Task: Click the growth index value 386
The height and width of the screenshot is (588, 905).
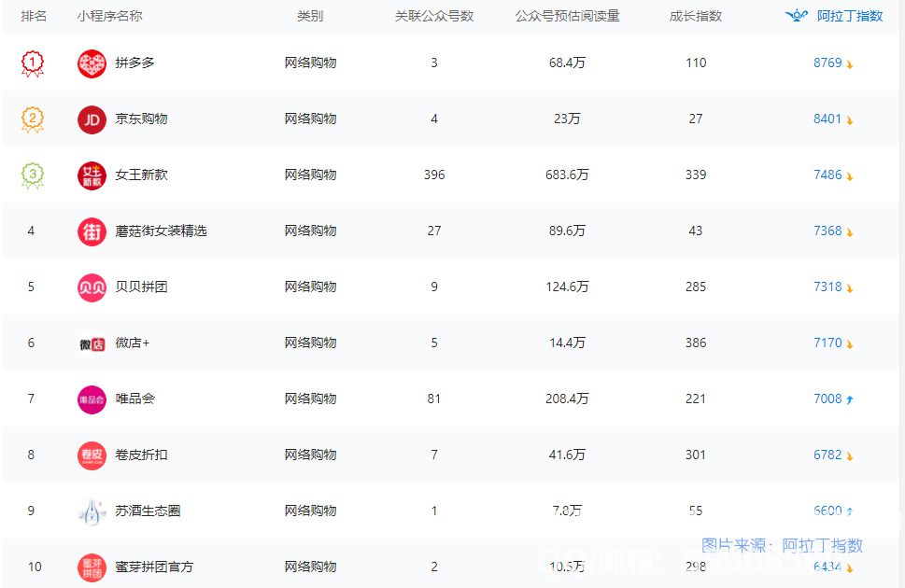Action: [x=696, y=343]
